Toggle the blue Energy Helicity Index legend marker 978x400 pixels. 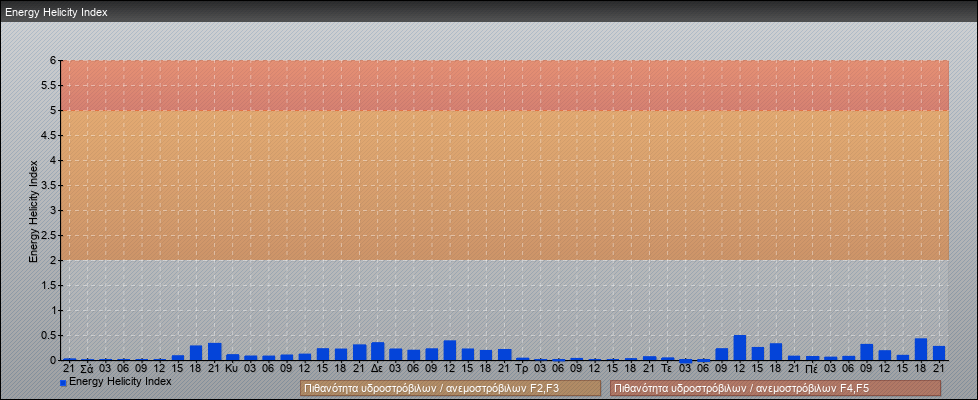point(63,383)
